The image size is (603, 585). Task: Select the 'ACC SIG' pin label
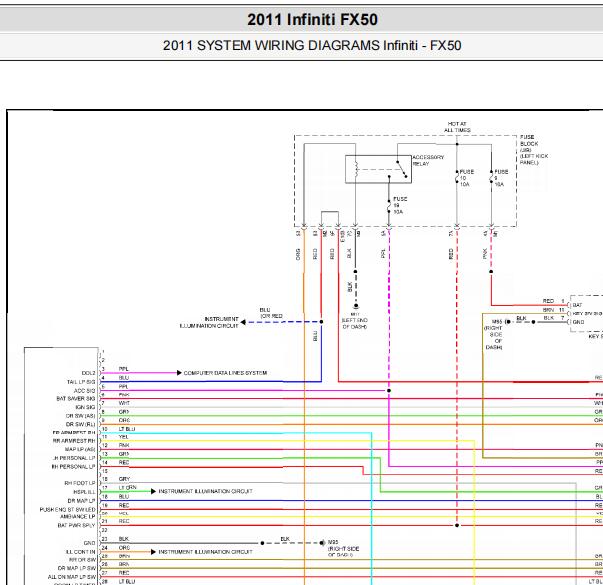(x=85, y=391)
